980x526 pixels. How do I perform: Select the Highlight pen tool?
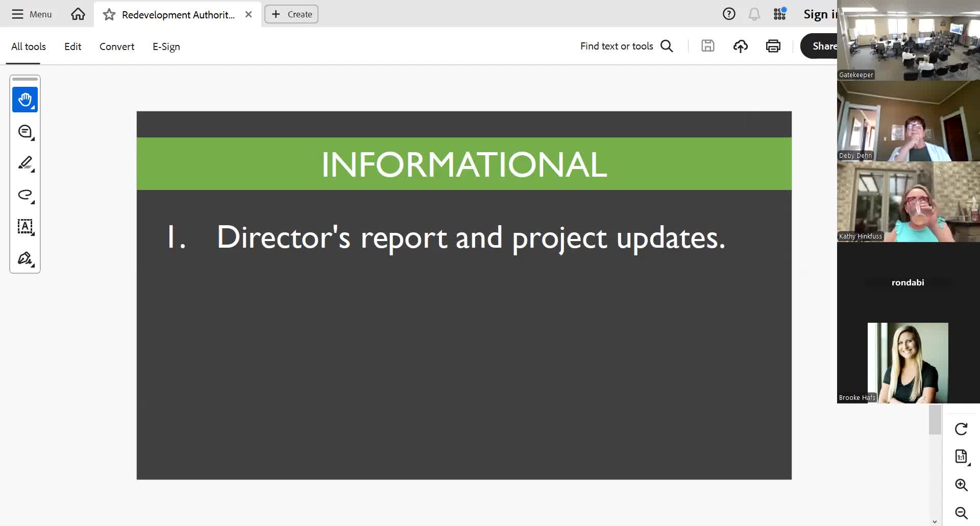point(25,163)
